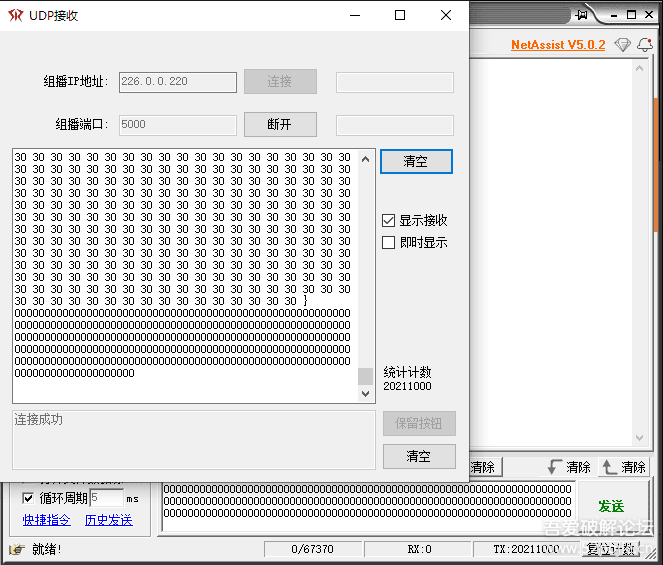This screenshot has width=663, height=565.
Task: Click the empty field right of 断开 button
Action: 395,126
